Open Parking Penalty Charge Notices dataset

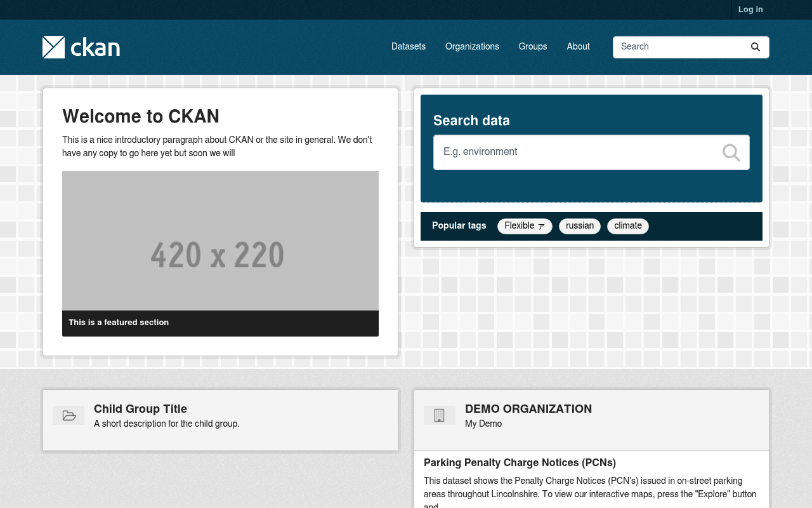click(x=520, y=463)
